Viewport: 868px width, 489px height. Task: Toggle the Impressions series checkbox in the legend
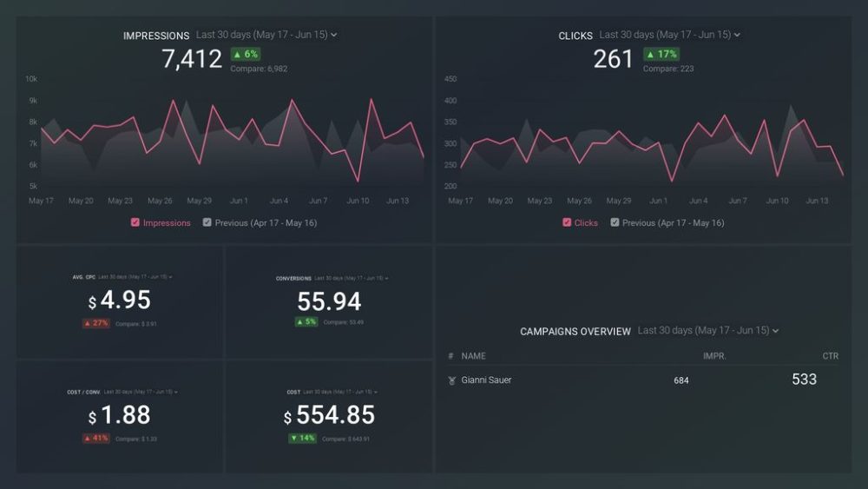click(135, 222)
